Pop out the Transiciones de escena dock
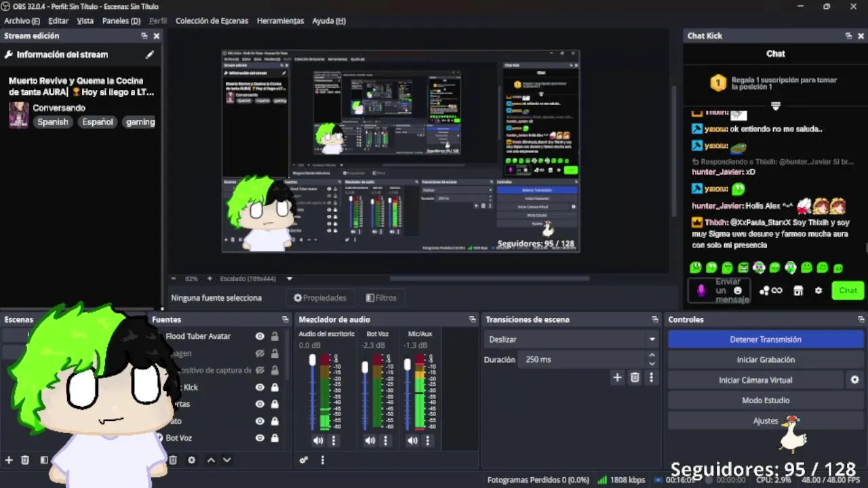868x488 pixels. click(654, 319)
